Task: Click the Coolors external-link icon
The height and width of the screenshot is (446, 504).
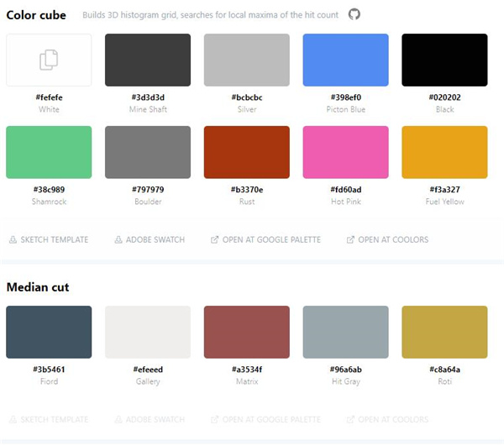Action: pyautogui.click(x=350, y=240)
